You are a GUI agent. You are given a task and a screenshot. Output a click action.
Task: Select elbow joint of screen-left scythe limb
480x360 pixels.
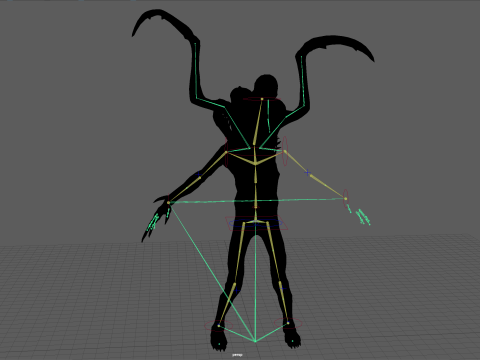point(196,98)
